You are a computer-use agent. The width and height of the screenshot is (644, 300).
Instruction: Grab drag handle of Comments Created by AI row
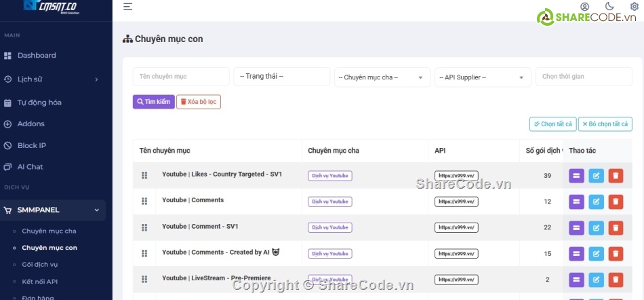144,254
